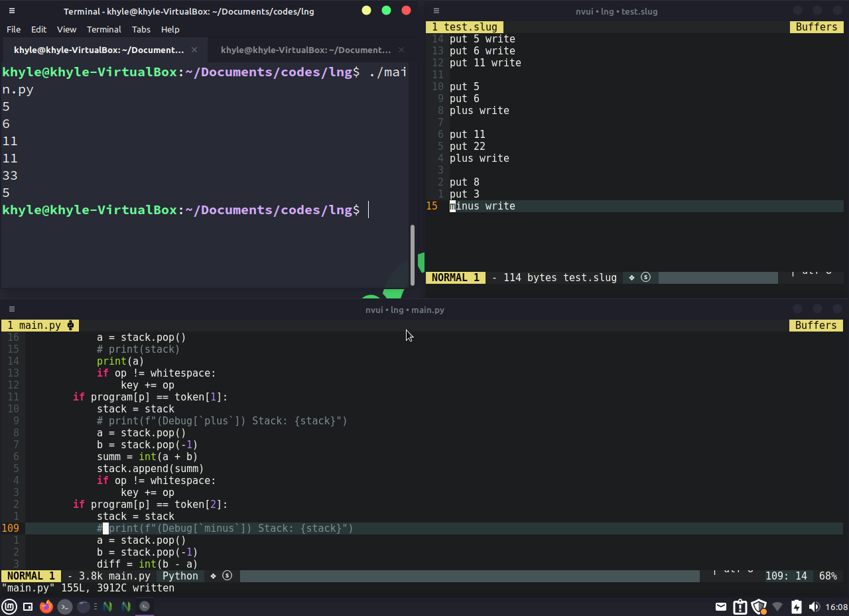
Task: Click the 'print(a)' line in main.py
Action: (120, 361)
